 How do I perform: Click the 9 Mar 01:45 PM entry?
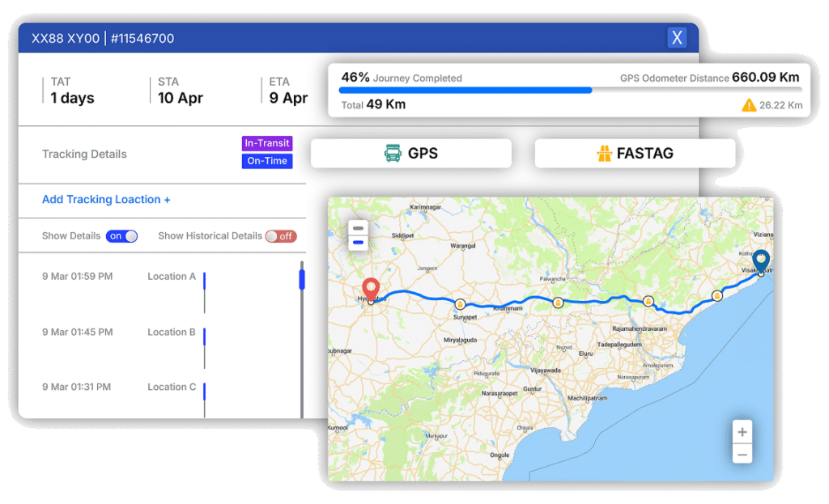(77, 332)
